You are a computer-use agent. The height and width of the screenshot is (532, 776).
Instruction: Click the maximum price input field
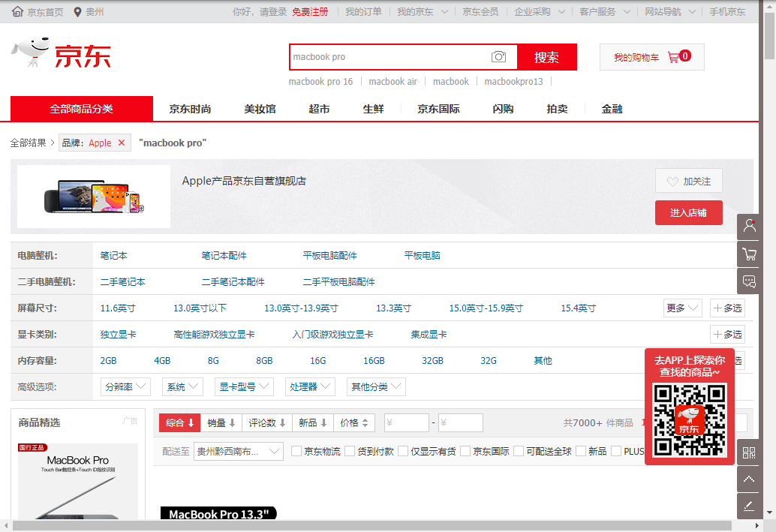[460, 422]
